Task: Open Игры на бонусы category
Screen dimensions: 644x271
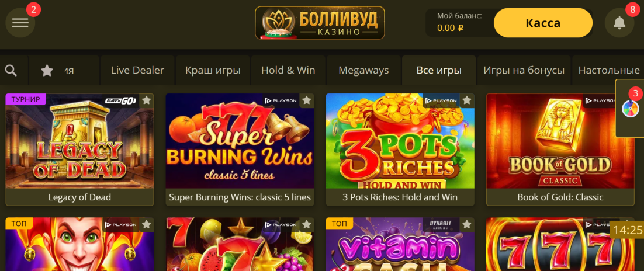Action: click(524, 71)
